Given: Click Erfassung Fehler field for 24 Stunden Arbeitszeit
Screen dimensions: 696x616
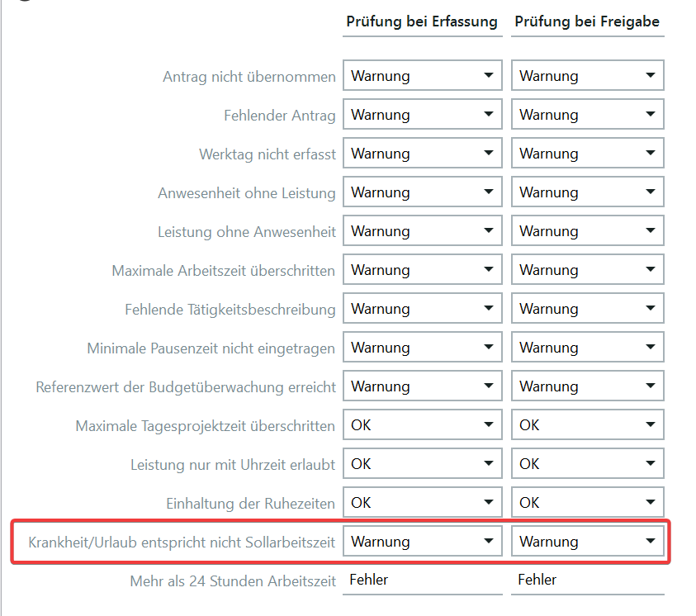Looking at the screenshot, I should pos(422,580).
